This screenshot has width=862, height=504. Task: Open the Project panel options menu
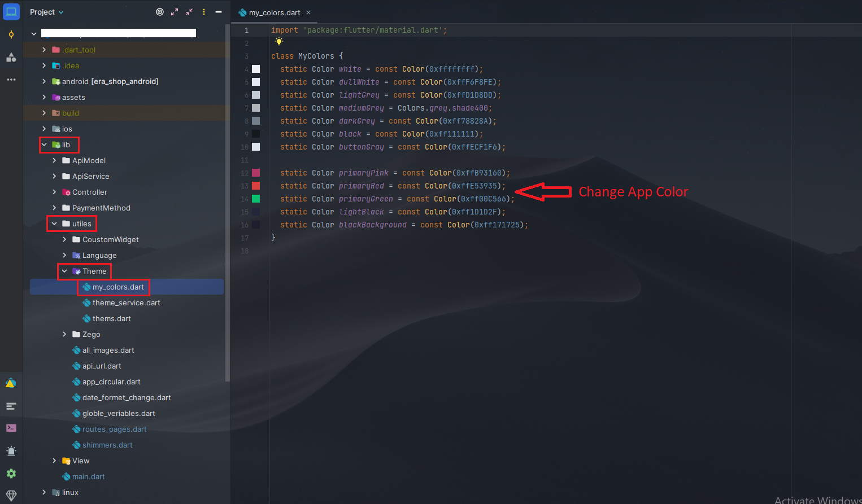204,12
